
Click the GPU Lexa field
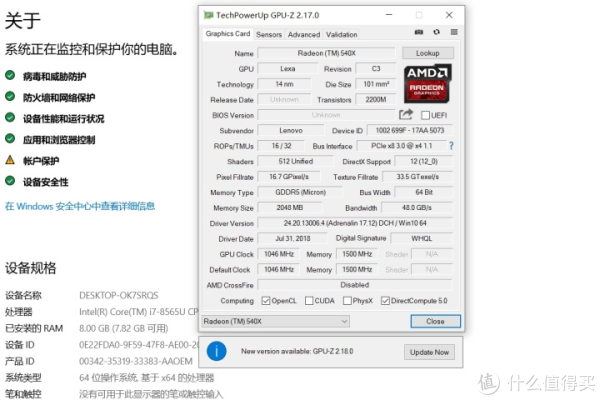pos(288,69)
